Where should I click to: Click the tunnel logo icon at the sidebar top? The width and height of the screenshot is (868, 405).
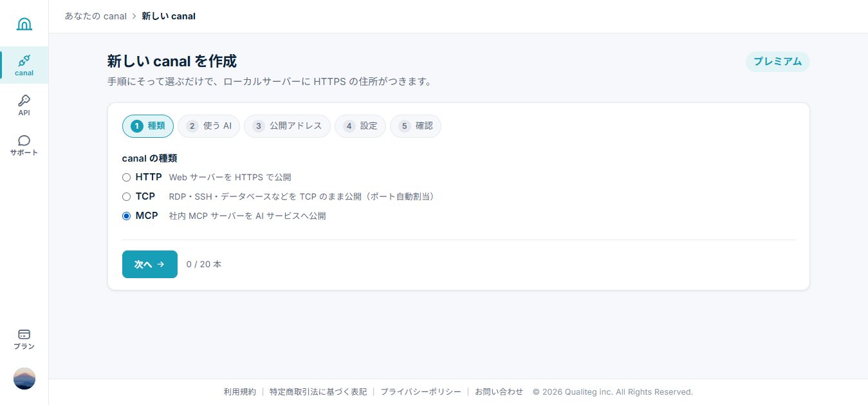(24, 24)
